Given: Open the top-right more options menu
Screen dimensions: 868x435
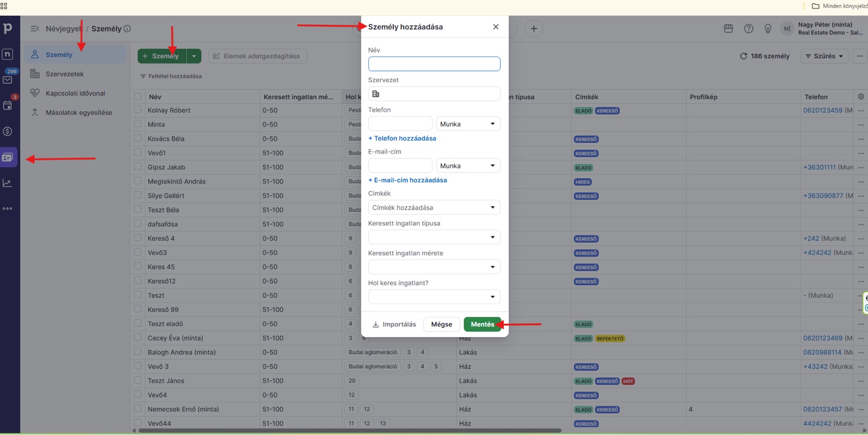Looking at the screenshot, I should pos(860,56).
